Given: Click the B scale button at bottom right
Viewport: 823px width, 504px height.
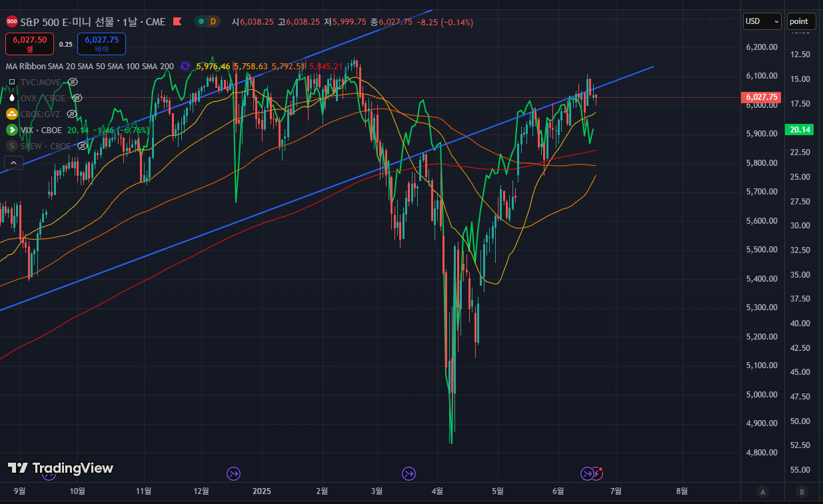Looking at the screenshot, I should point(801,492).
